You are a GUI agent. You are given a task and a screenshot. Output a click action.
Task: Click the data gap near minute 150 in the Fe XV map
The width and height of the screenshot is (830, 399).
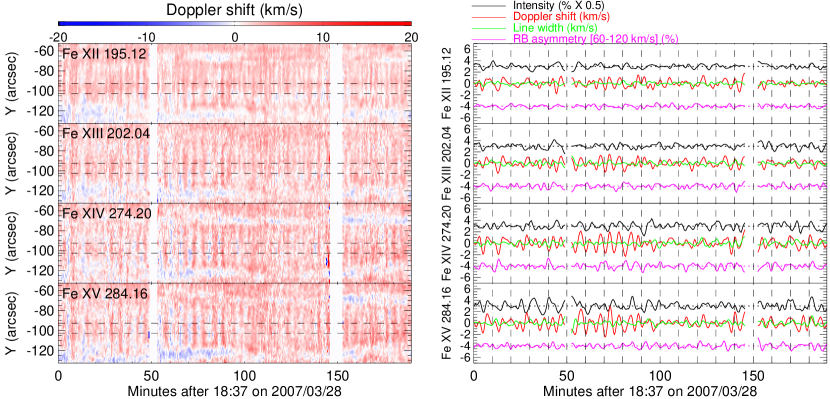click(336, 323)
